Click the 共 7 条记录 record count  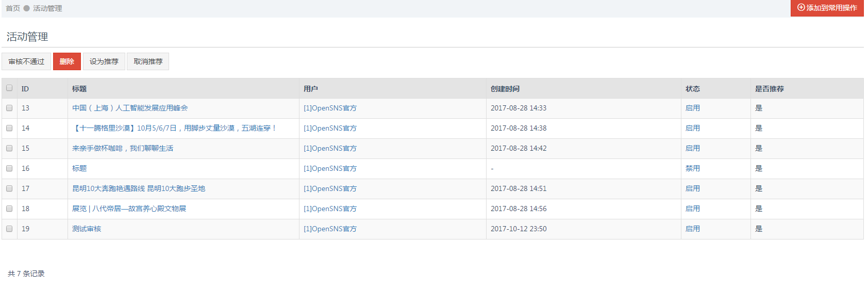click(x=26, y=274)
